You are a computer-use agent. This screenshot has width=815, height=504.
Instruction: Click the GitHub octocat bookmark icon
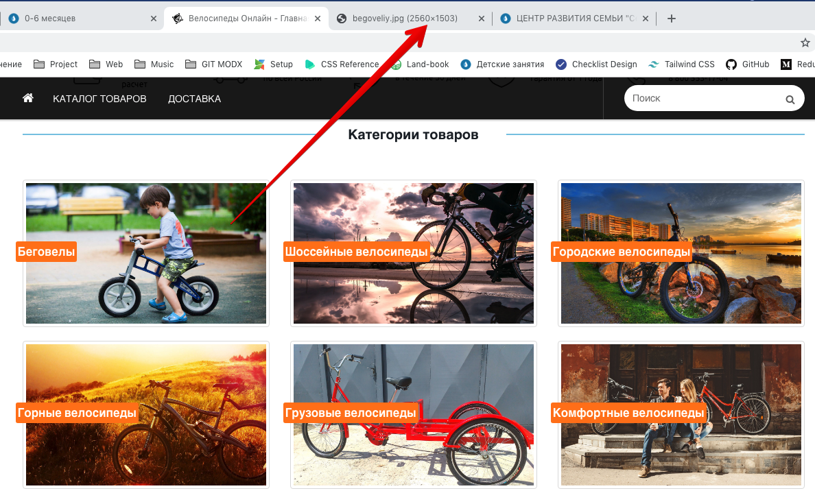[x=731, y=64]
